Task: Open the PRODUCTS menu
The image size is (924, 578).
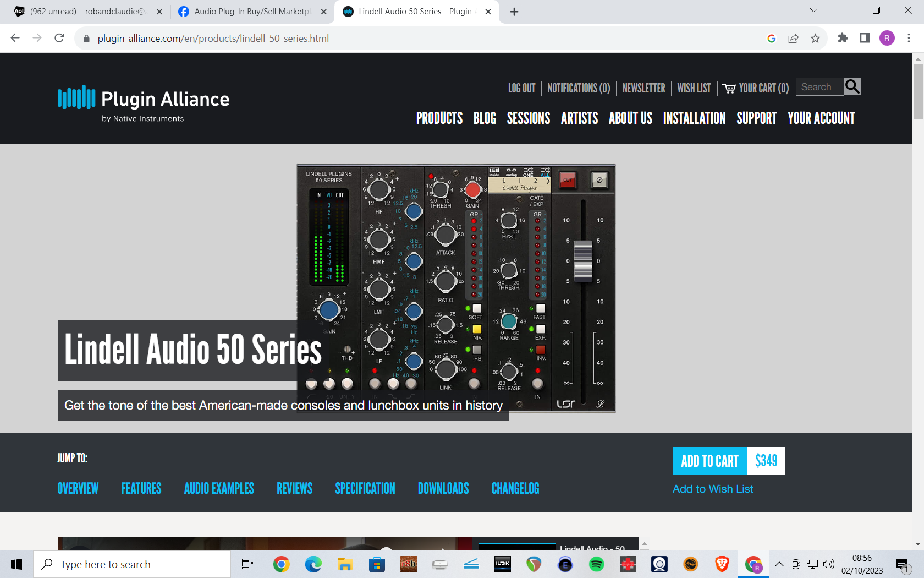Action: (439, 118)
